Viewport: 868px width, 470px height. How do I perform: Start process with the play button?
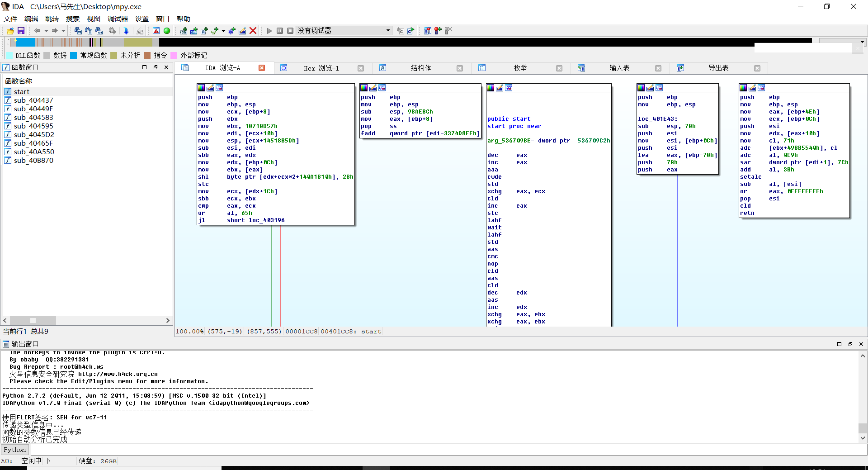tap(269, 31)
